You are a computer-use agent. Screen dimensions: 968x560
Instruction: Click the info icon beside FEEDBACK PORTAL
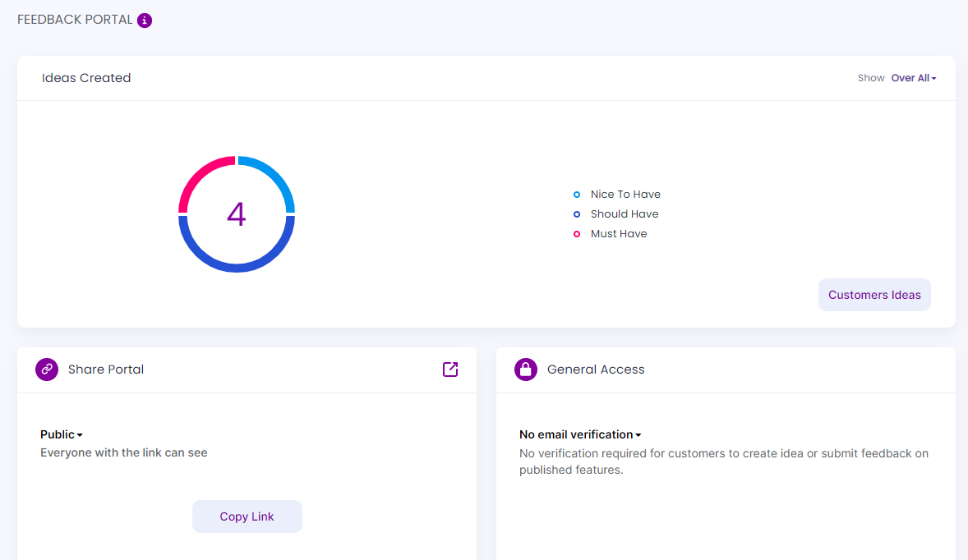pyautogui.click(x=145, y=20)
